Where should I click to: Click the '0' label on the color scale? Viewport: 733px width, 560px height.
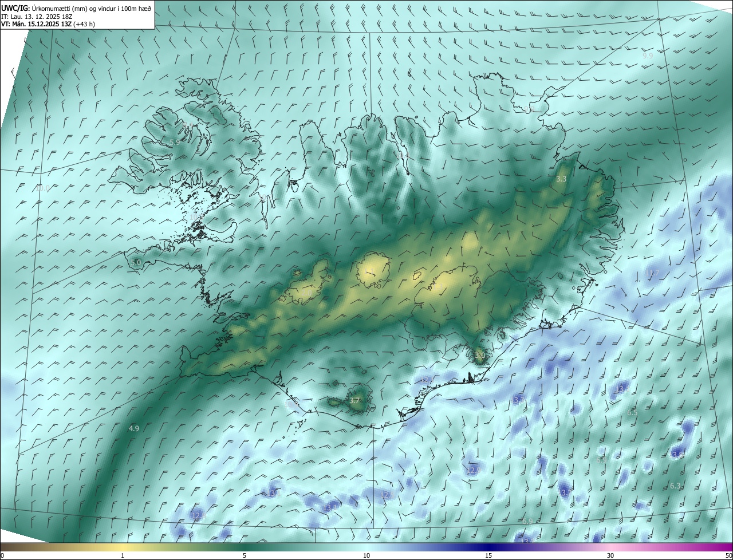coord(2,555)
